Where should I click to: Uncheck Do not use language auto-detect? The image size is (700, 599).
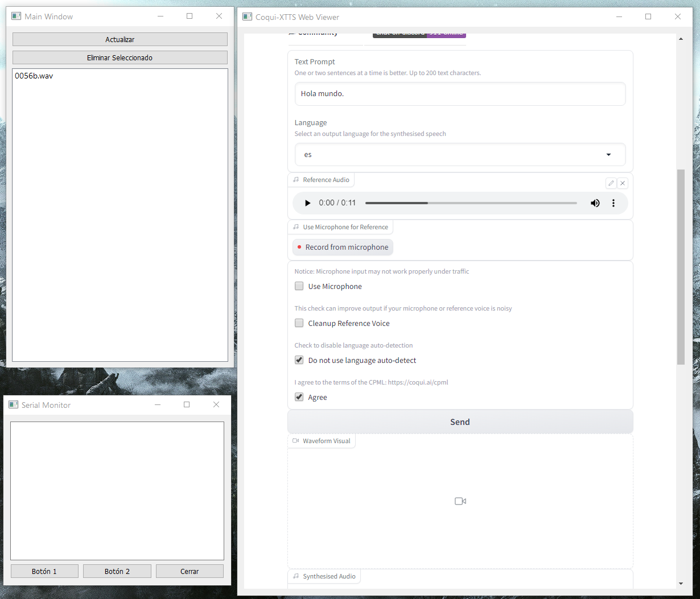point(299,360)
